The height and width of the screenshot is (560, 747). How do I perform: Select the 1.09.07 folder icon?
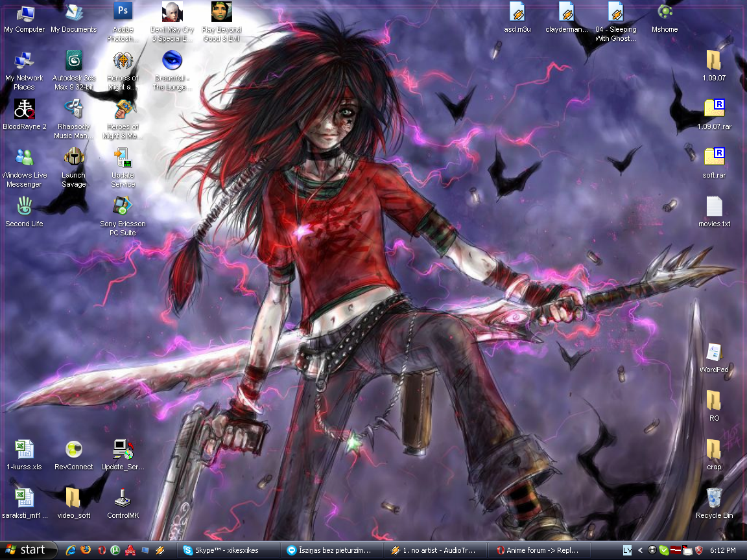click(714, 66)
